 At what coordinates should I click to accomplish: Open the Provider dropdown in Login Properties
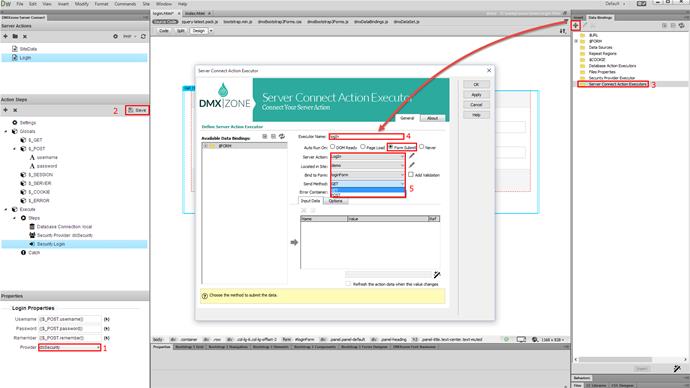pos(70,348)
